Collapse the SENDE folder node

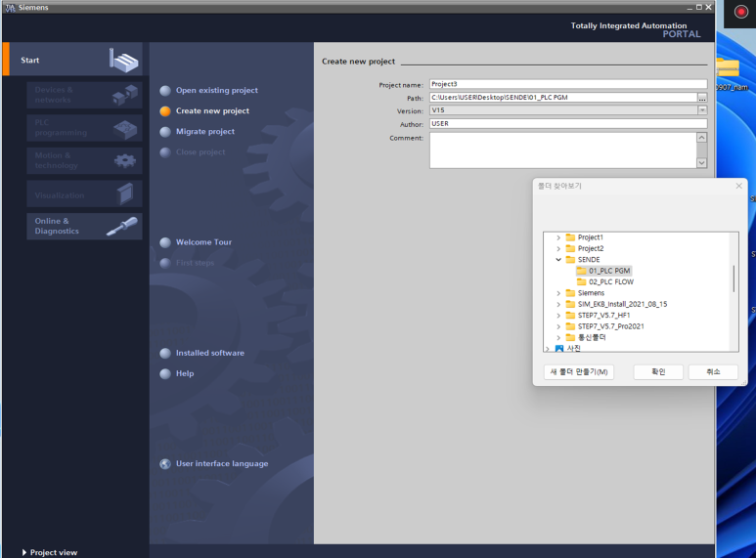point(558,260)
